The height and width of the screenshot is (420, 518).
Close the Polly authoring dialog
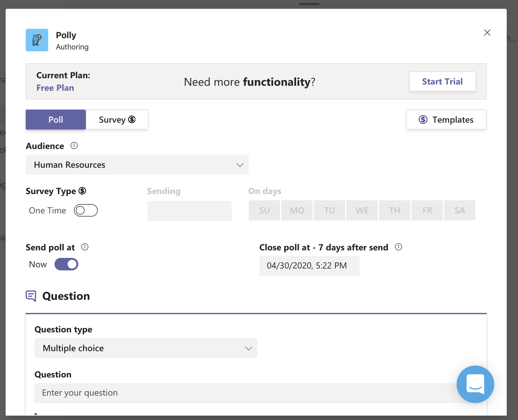(x=487, y=33)
